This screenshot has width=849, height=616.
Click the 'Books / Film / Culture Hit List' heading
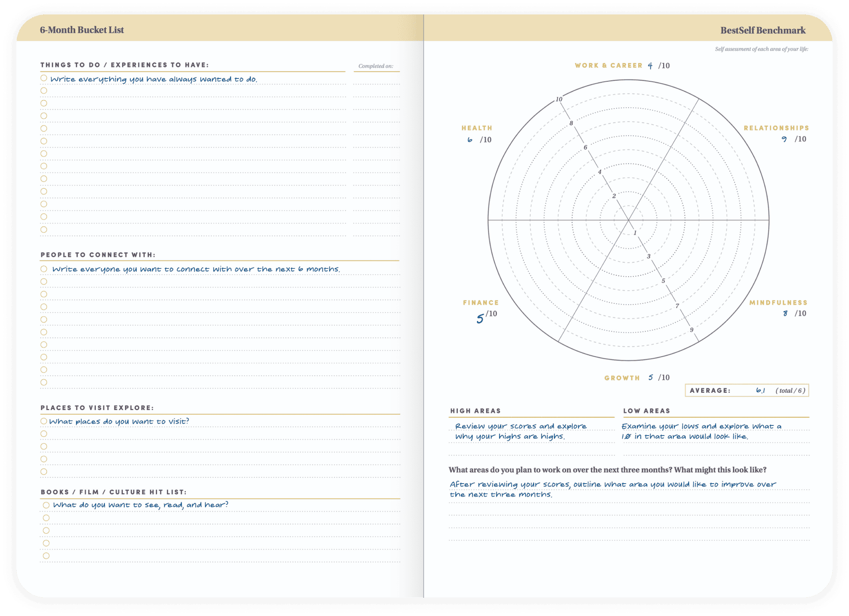coord(114,492)
